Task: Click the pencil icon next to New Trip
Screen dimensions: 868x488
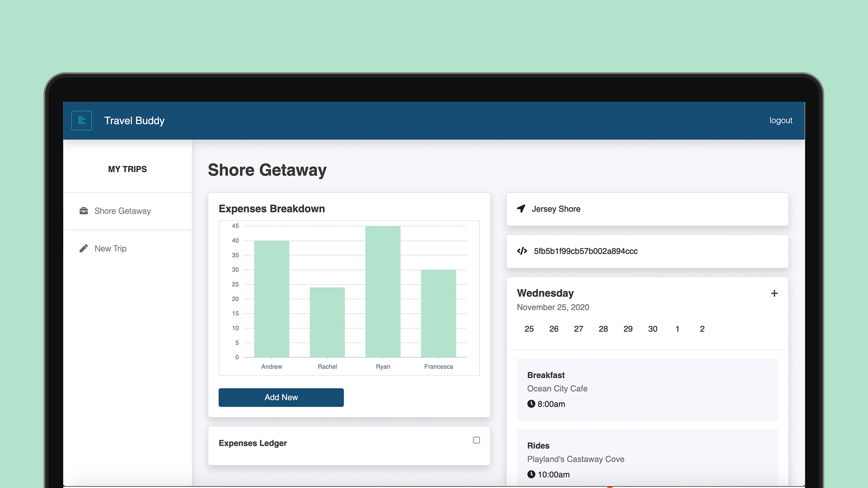Action: 84,249
